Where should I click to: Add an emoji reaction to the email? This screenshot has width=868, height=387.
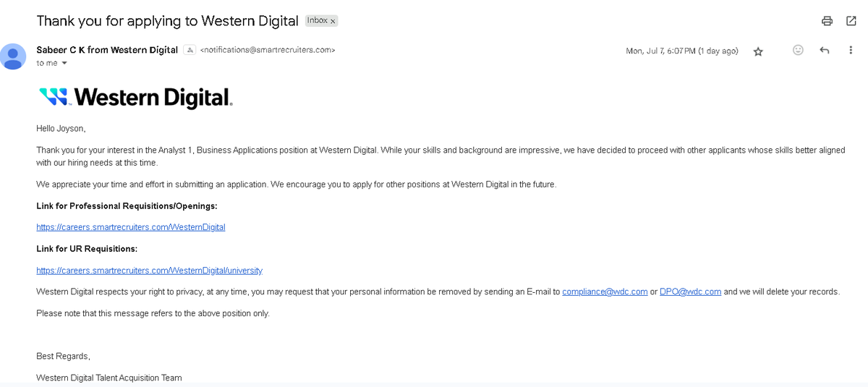click(798, 50)
